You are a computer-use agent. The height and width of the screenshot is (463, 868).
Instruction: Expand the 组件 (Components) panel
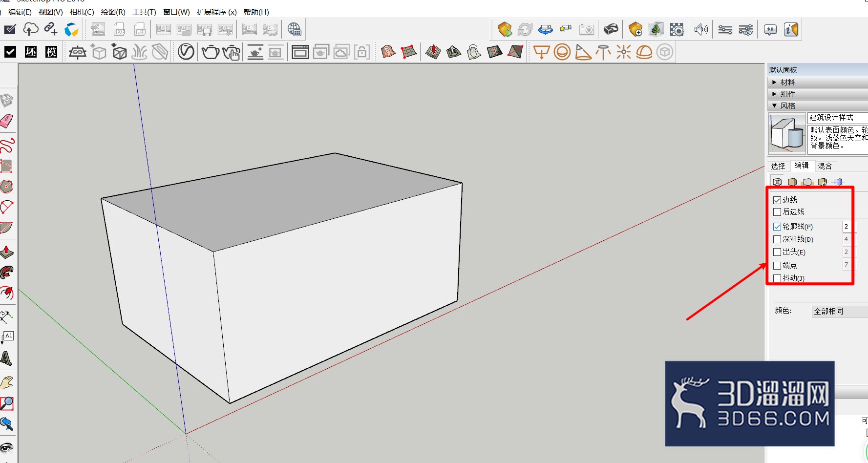click(818, 94)
